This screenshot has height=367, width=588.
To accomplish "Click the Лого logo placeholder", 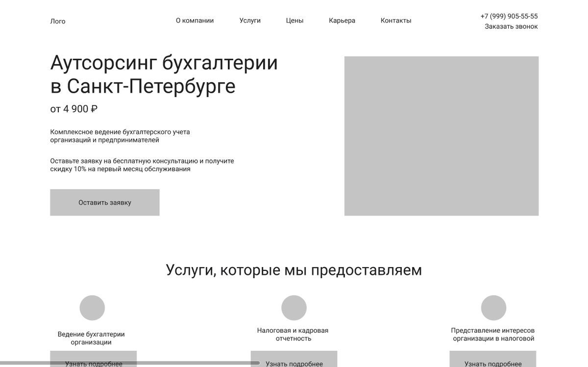I will click(x=58, y=21).
